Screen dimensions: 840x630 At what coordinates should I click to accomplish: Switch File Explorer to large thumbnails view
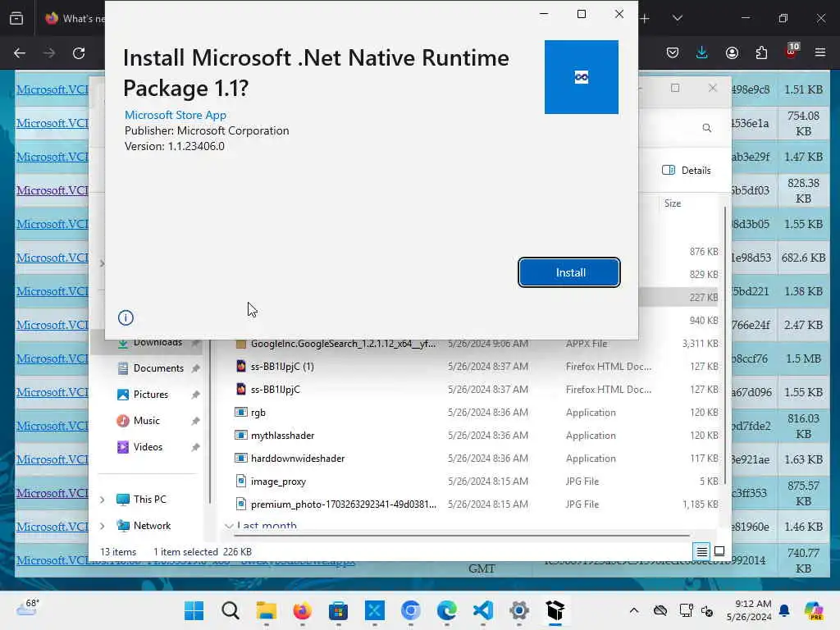[719, 551]
